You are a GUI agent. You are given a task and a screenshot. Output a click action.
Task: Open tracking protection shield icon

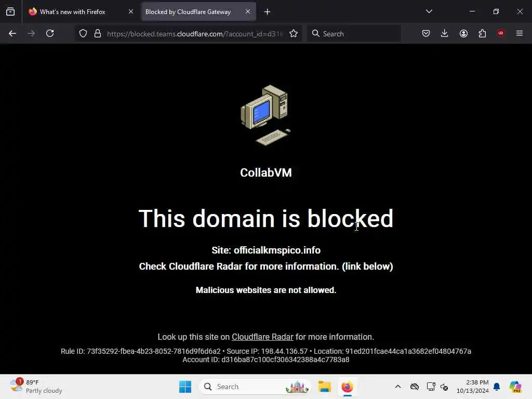click(83, 33)
